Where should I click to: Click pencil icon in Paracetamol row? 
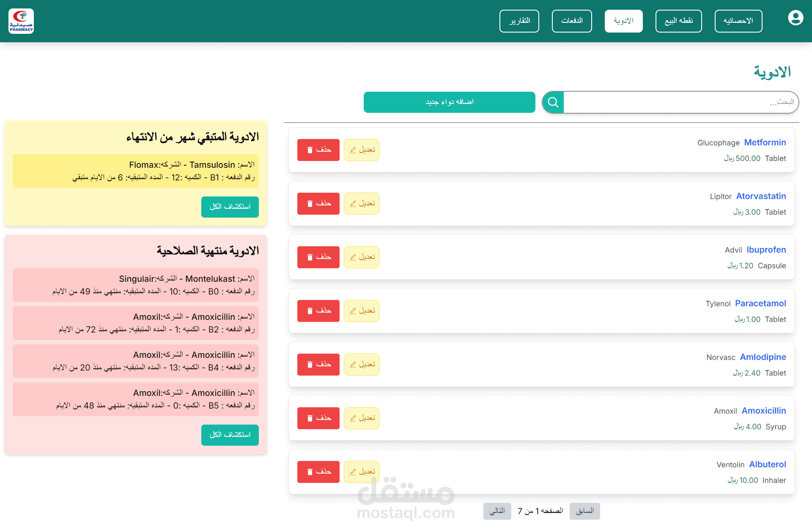[x=353, y=311]
